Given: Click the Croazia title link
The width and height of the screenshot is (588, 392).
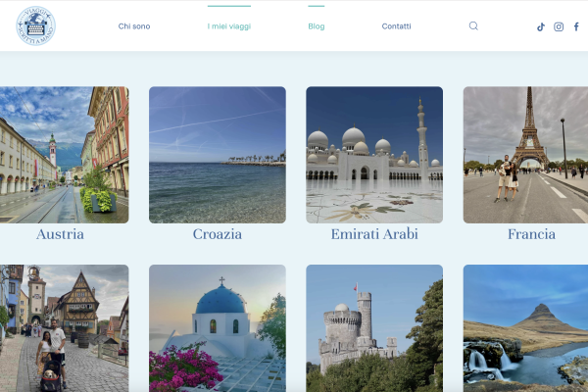Looking at the screenshot, I should pyautogui.click(x=217, y=234).
